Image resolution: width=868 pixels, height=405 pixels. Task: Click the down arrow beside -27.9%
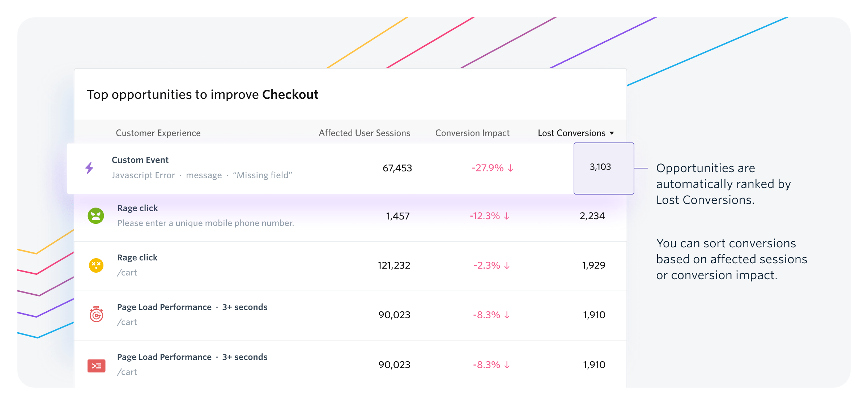(x=511, y=168)
